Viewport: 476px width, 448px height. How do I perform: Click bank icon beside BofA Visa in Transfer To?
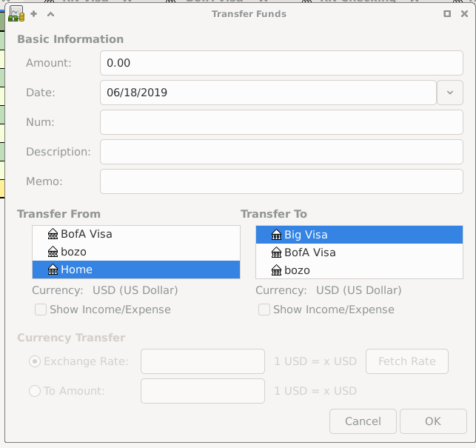(x=276, y=252)
